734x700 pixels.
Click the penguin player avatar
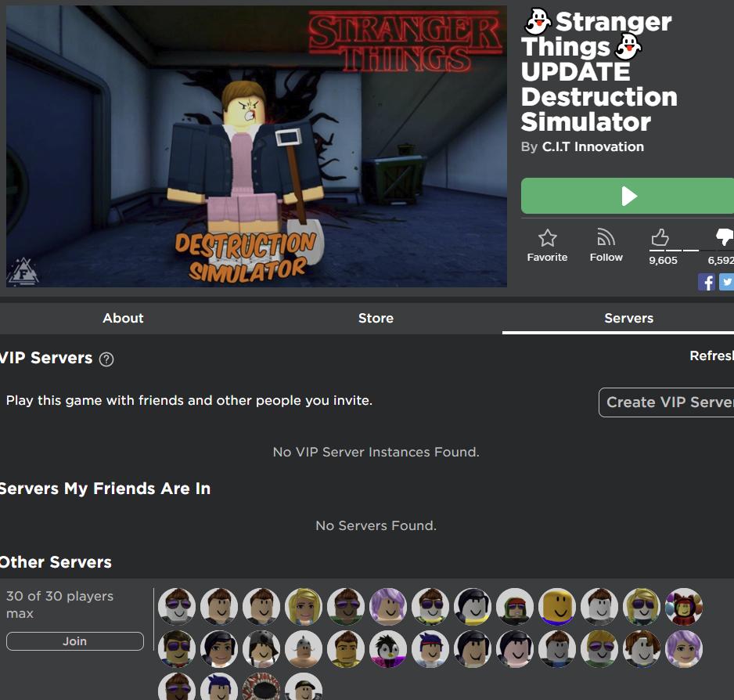point(388,649)
